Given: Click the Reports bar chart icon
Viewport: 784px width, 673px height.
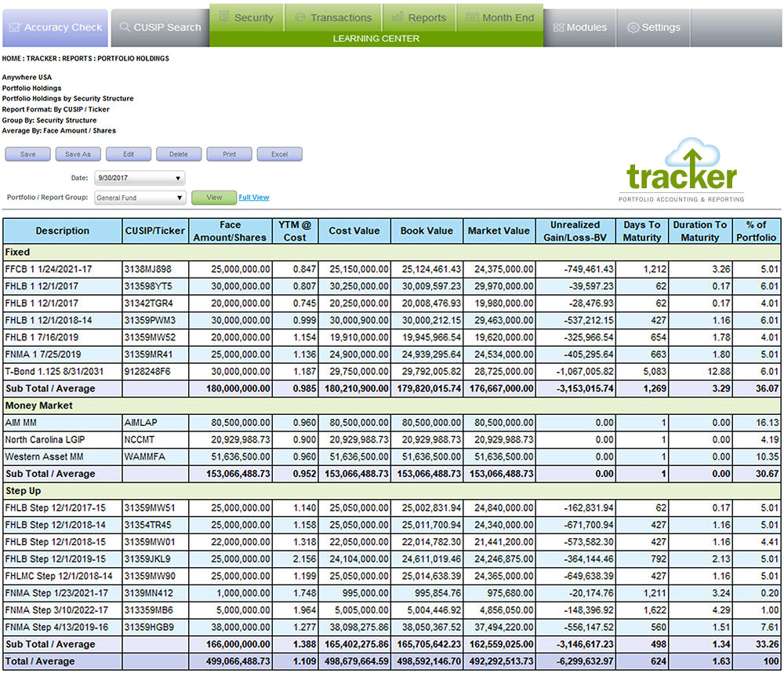Looking at the screenshot, I should coord(398,16).
